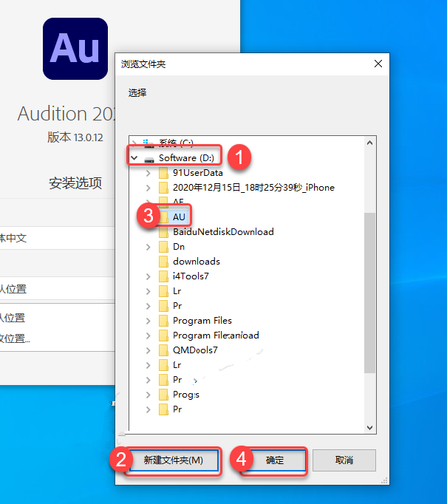447x504 pixels.
Task: Expand the Program Files folder chevron
Action: 149,321
